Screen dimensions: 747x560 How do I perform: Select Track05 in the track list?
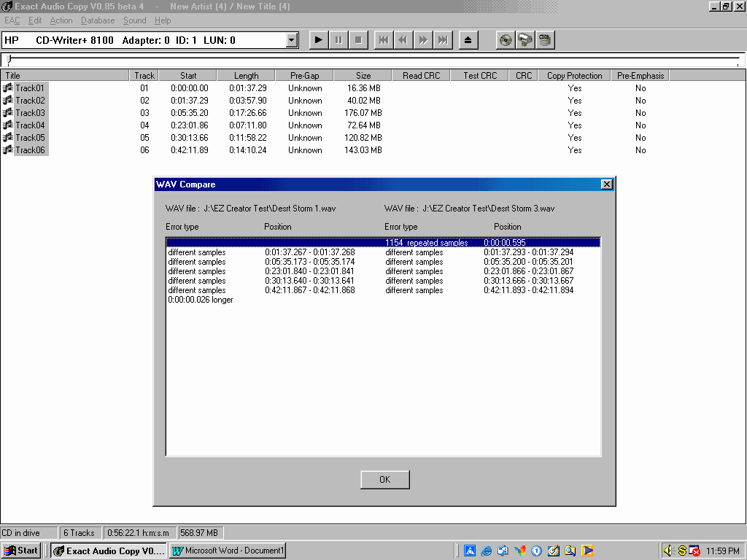pos(30,138)
